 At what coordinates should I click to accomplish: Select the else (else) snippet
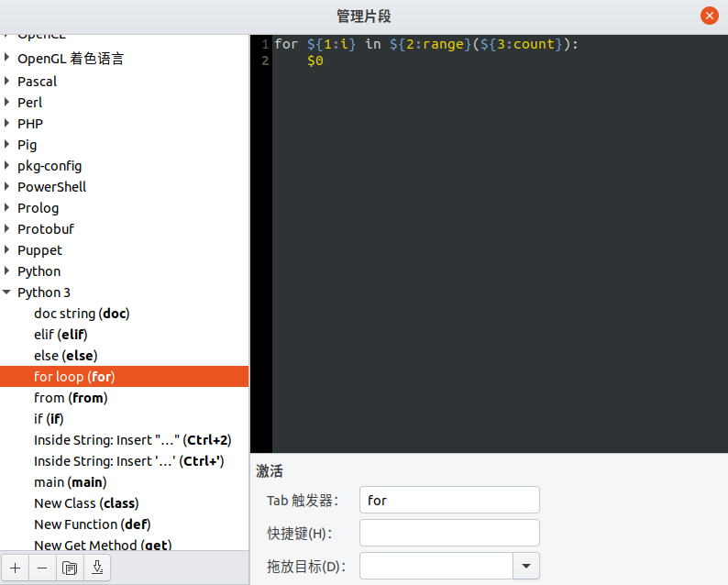pyautogui.click(x=66, y=356)
